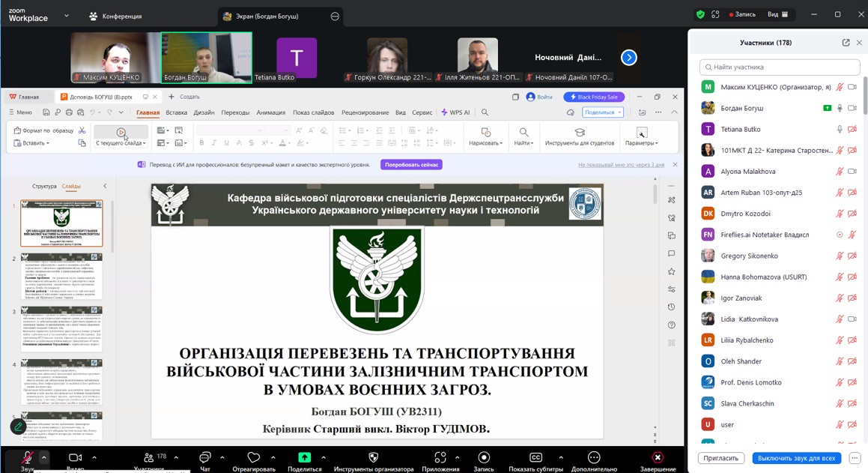
Task: Click the Share screen icon in Zoom toolbar
Action: tap(304, 457)
